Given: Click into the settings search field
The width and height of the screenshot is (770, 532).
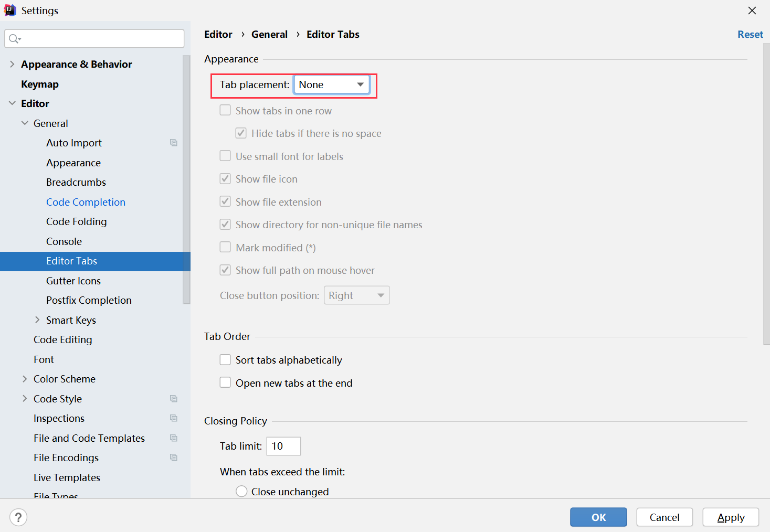Looking at the screenshot, I should pos(94,38).
